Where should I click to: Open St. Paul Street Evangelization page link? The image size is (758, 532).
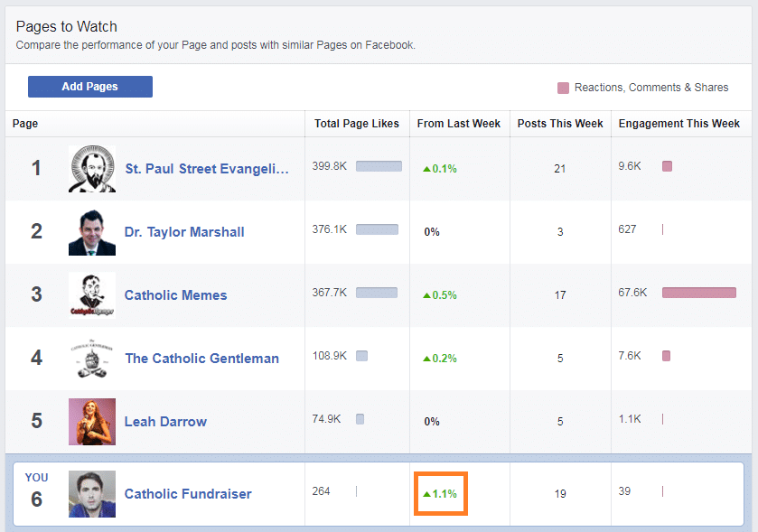coord(207,169)
